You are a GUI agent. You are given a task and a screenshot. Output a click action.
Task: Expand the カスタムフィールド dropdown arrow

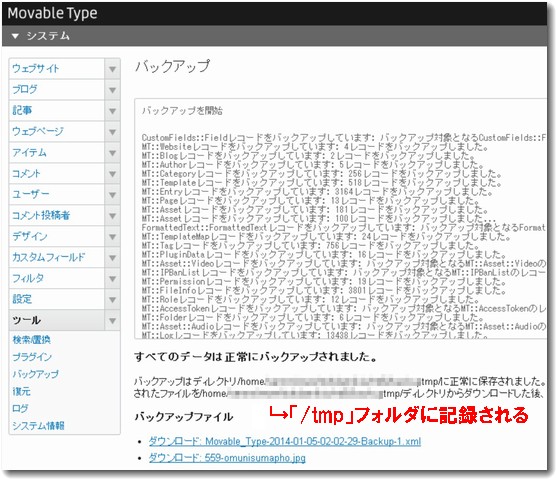[112, 258]
